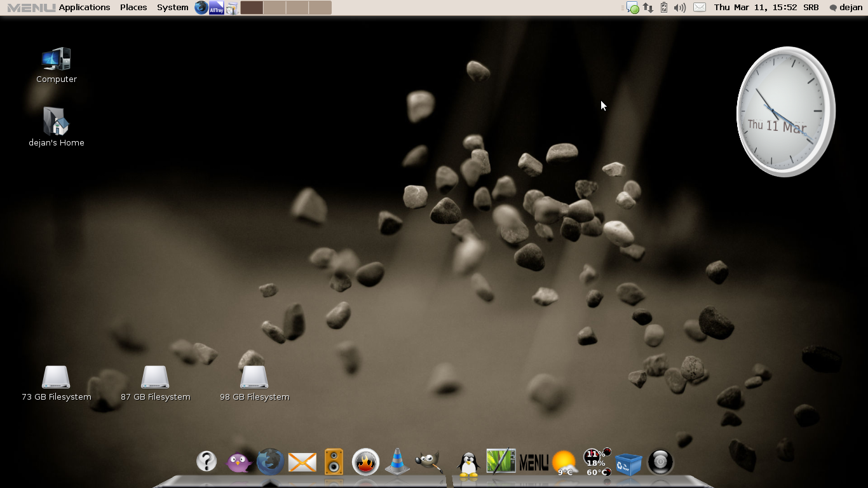
Task: Open the Applications menu
Action: click(85, 8)
